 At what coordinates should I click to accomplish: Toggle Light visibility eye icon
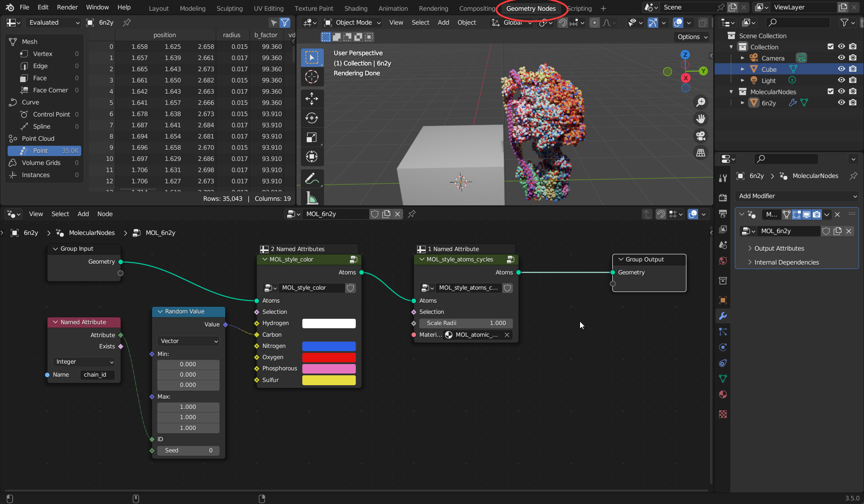point(842,80)
